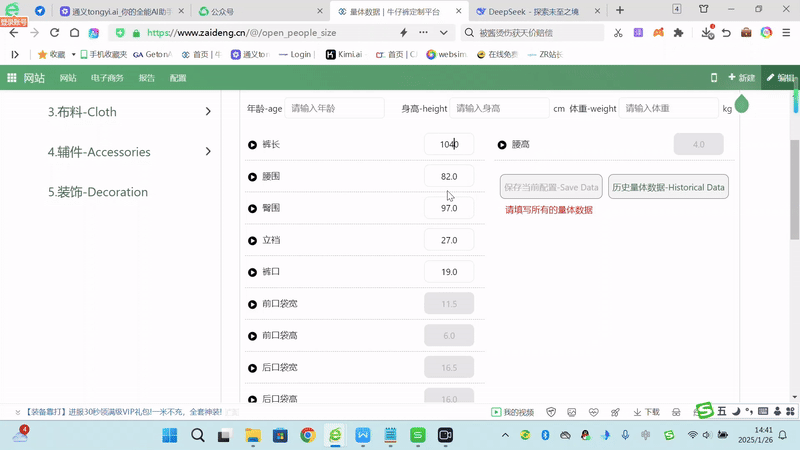The height and width of the screenshot is (450, 800).
Task: Click the play icon next to 立裆
Action: [253, 241]
